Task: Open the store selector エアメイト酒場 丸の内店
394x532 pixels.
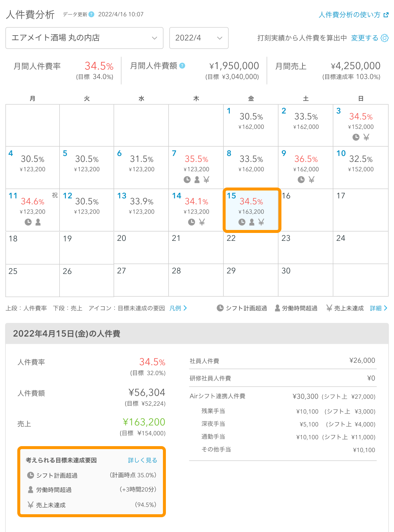Action: tap(85, 38)
